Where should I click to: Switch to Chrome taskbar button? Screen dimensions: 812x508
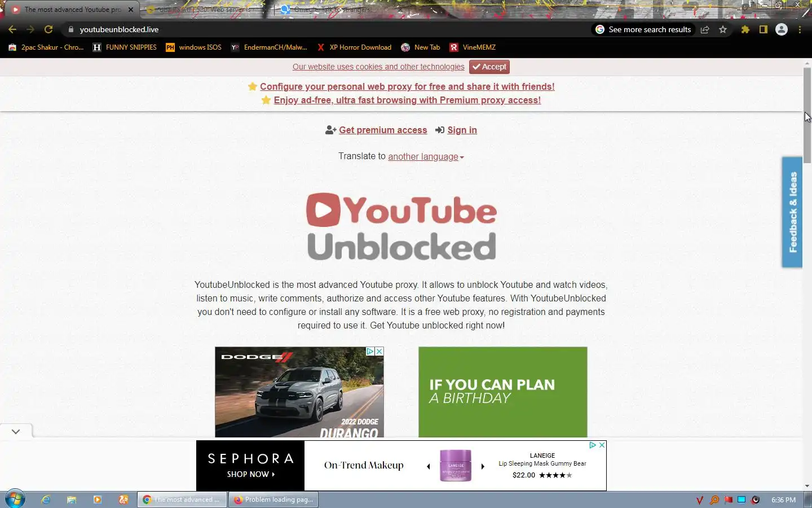pos(182,500)
